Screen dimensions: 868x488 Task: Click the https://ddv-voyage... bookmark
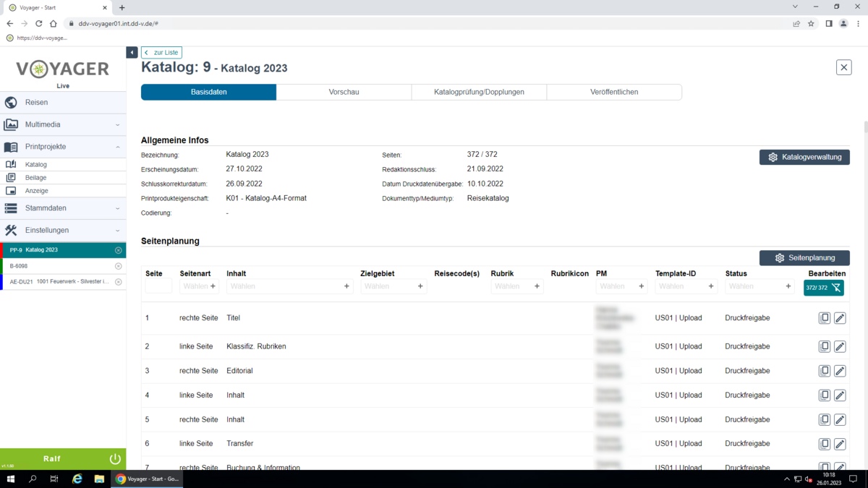point(36,38)
